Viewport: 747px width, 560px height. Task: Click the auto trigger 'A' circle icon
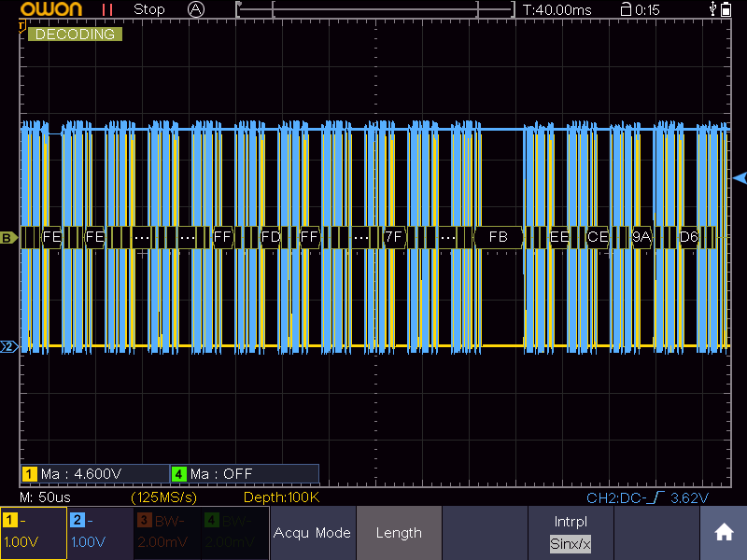pyautogui.click(x=196, y=9)
